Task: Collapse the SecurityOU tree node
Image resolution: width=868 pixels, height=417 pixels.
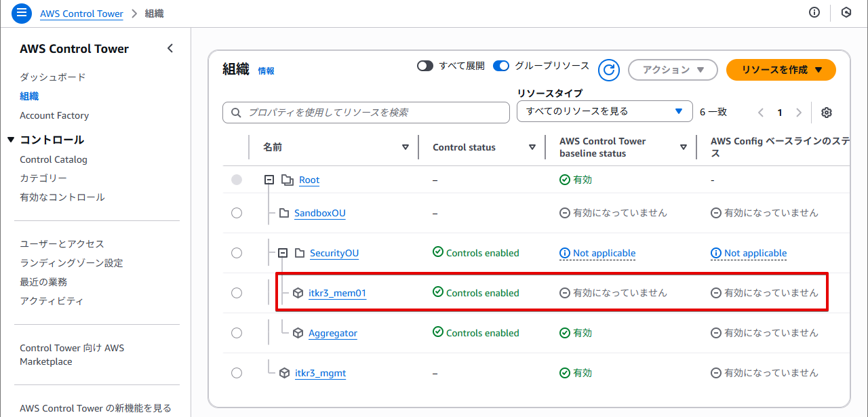Action: (x=283, y=253)
